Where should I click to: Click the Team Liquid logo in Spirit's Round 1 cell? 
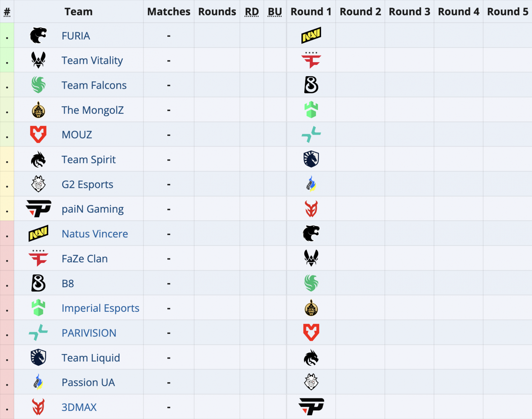(311, 159)
